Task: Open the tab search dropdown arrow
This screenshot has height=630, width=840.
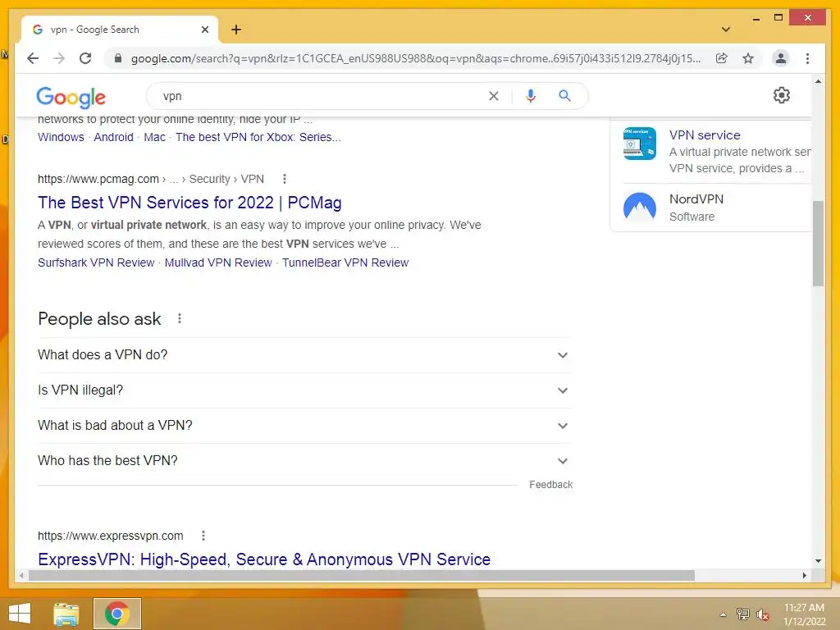Action: [x=726, y=30]
